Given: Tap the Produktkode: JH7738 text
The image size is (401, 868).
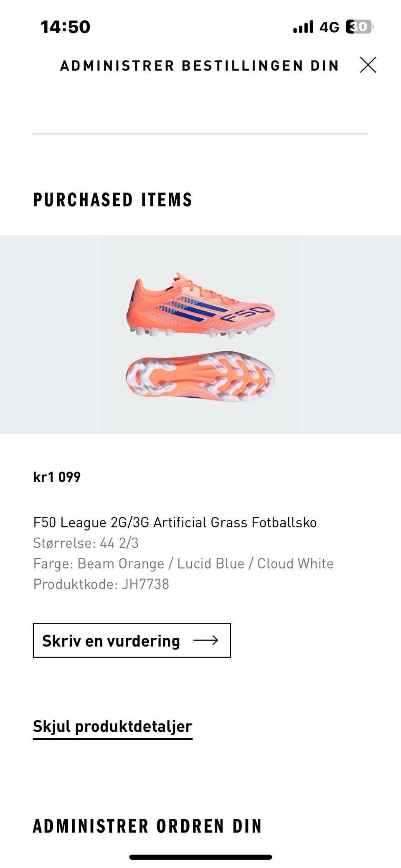Looking at the screenshot, I should pos(101,584).
